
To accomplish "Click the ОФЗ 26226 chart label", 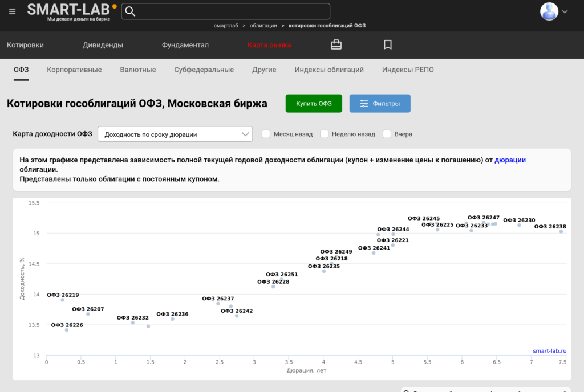I will tap(67, 325).
